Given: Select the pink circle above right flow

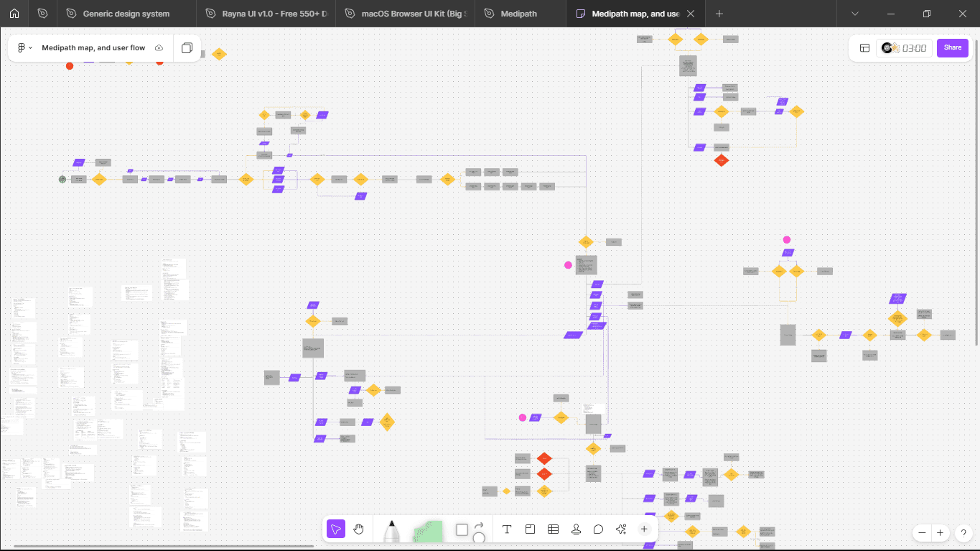Looking at the screenshot, I should [787, 240].
